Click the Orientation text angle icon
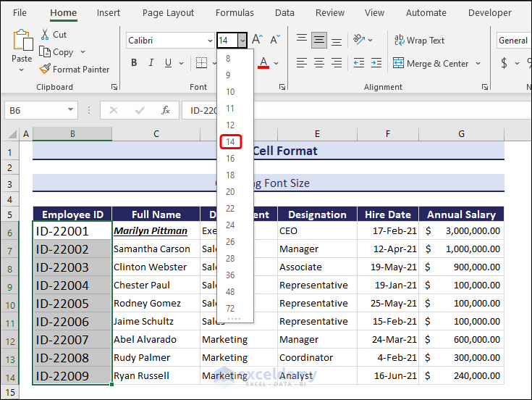 pyautogui.click(x=359, y=40)
